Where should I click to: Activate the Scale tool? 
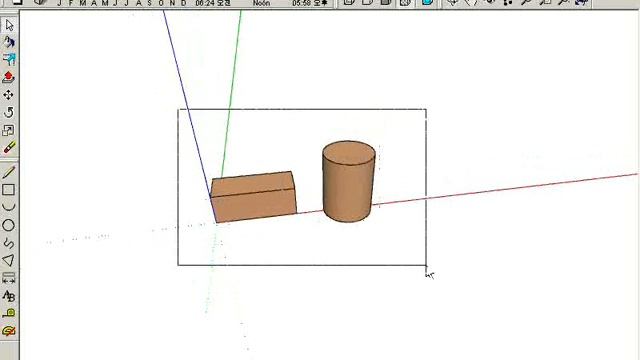(x=9, y=131)
